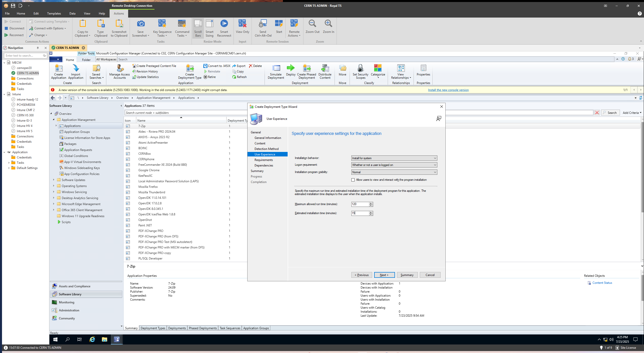
Task: Click Distribute Content icon
Action: point(325,72)
